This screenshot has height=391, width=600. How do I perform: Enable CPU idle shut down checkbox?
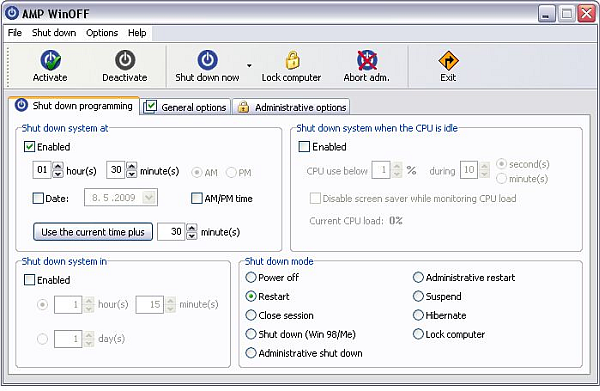click(304, 147)
